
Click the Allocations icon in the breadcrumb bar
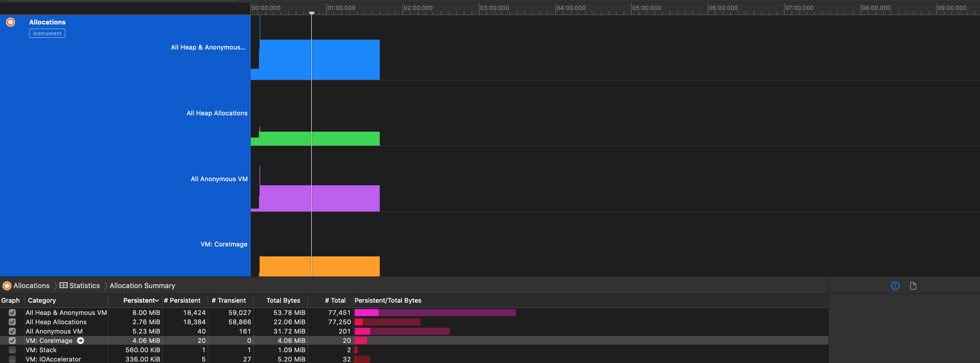(x=7, y=286)
